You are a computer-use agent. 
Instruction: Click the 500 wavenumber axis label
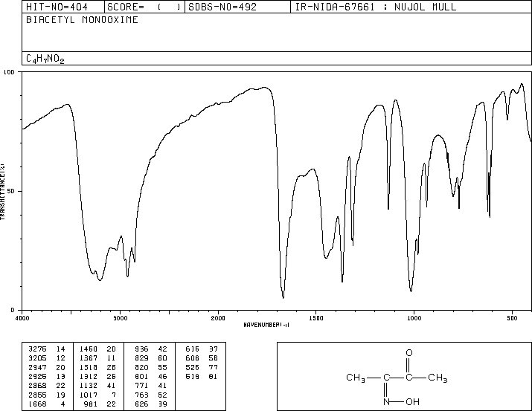click(x=512, y=318)
